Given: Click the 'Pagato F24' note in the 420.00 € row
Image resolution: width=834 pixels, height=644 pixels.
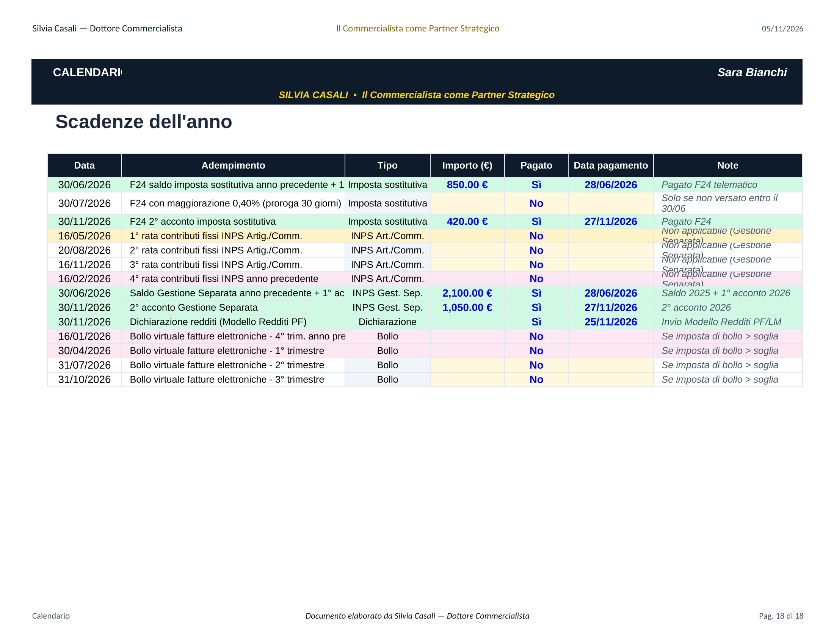Looking at the screenshot, I should [x=686, y=221].
